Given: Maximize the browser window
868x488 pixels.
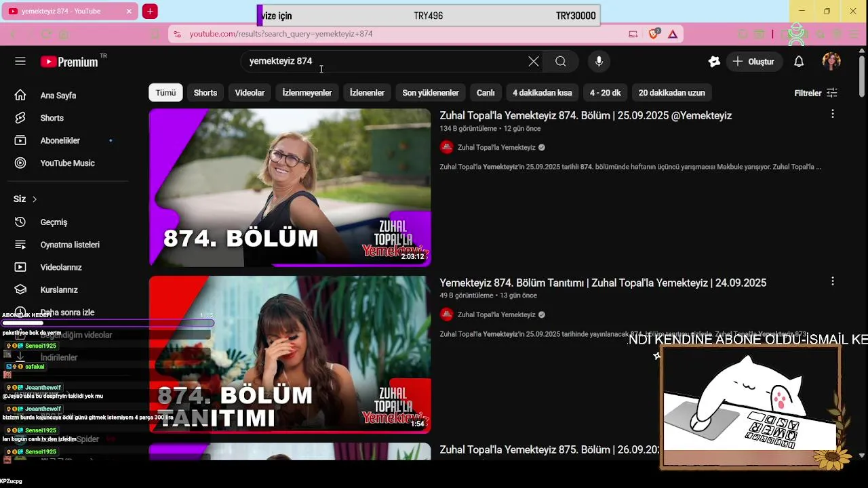Looking at the screenshot, I should [x=827, y=11].
